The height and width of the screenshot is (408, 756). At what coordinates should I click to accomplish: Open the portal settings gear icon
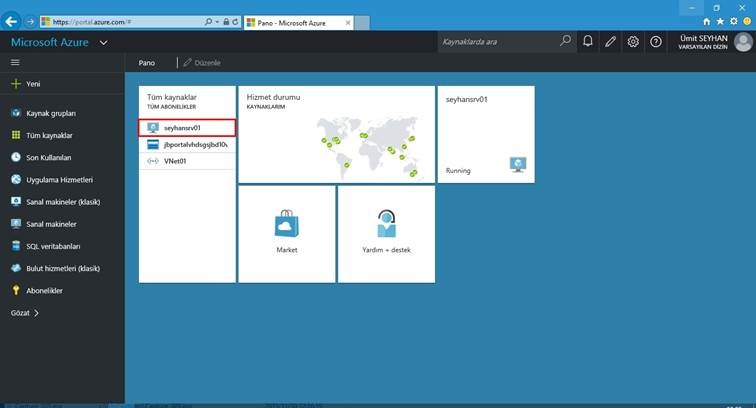633,41
